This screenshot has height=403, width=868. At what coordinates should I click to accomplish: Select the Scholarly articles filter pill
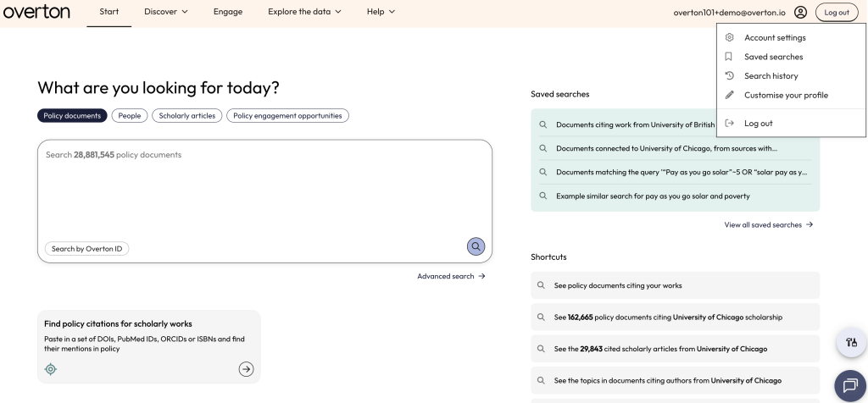[x=187, y=115]
